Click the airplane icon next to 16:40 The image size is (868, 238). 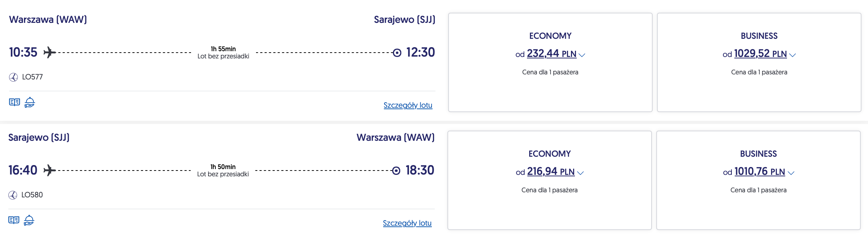point(49,171)
